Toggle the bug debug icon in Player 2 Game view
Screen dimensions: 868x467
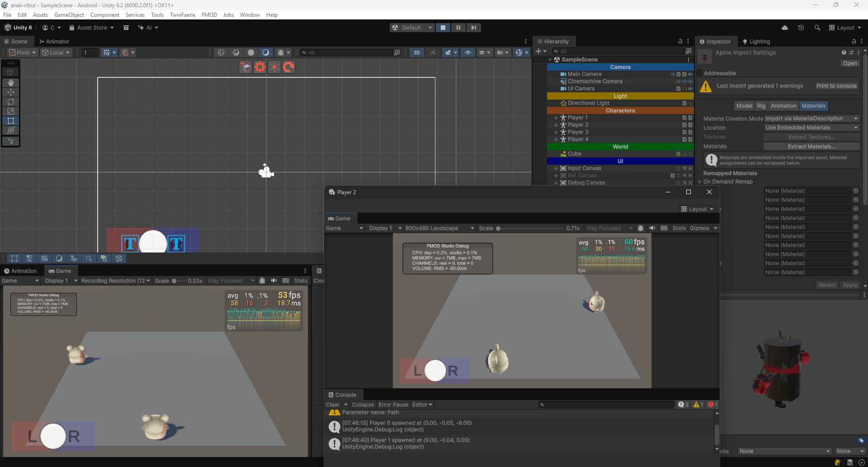tap(641, 228)
